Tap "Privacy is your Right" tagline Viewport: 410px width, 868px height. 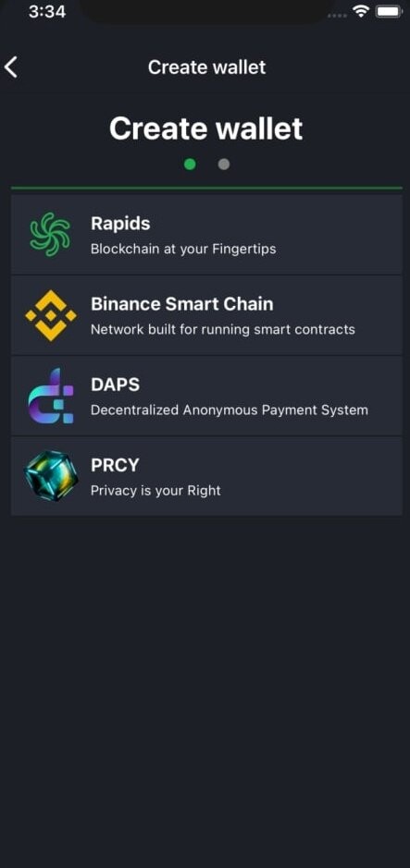pyautogui.click(x=155, y=491)
